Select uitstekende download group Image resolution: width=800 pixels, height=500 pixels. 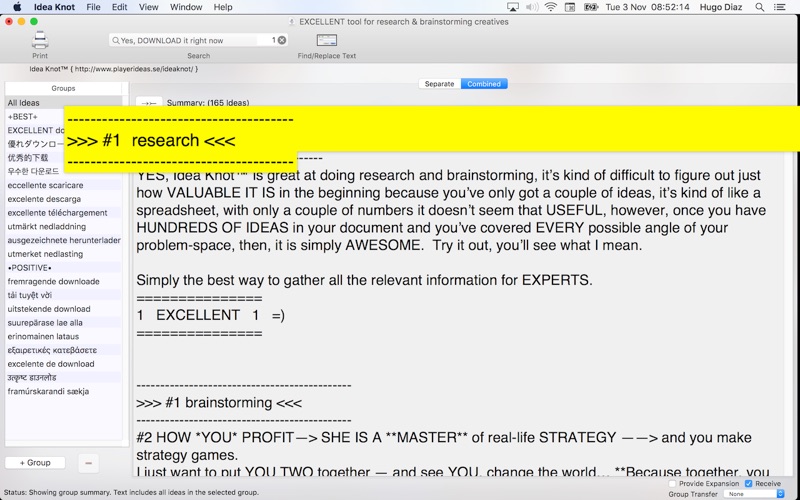[x=64, y=309]
